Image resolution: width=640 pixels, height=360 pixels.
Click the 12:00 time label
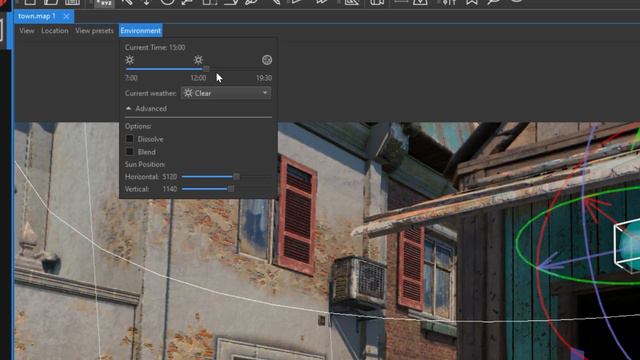198,78
